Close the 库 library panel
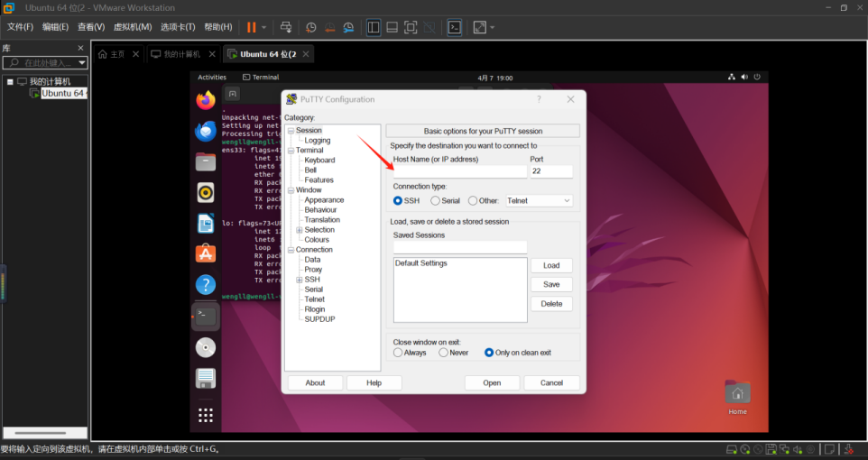Viewport: 868px width, 460px height. click(80, 48)
